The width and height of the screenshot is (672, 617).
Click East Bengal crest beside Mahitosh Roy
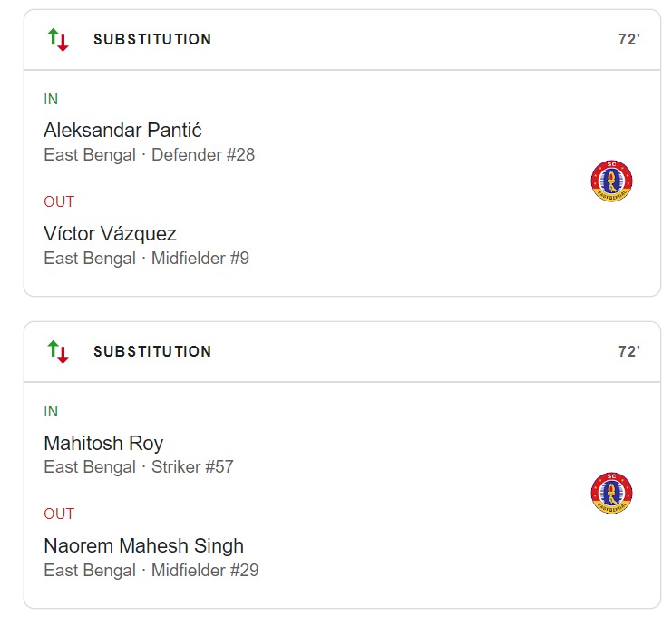(610, 494)
